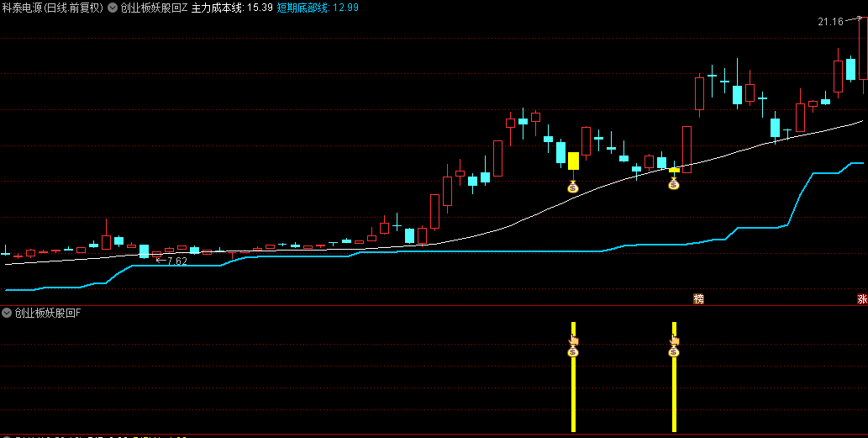Viewport: 868px width, 438px height.
Task: Expand the 创业板妖股回F indicator dropdown arrow
Action: (x=7, y=313)
